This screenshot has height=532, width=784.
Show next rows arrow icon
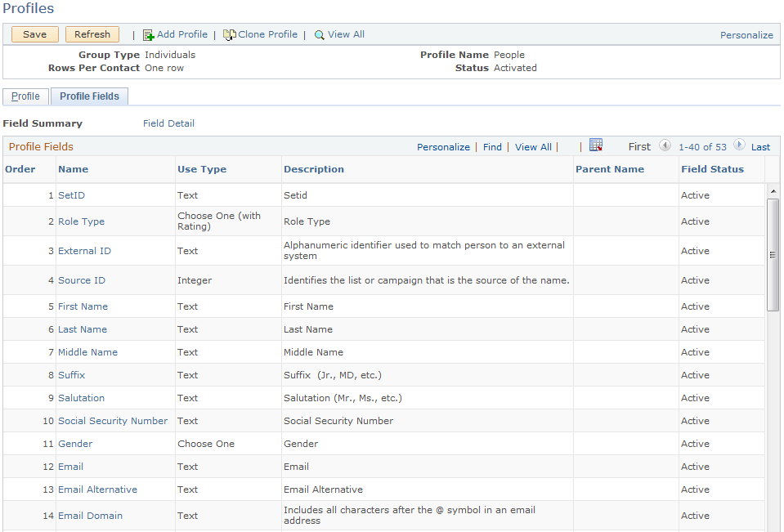point(739,145)
